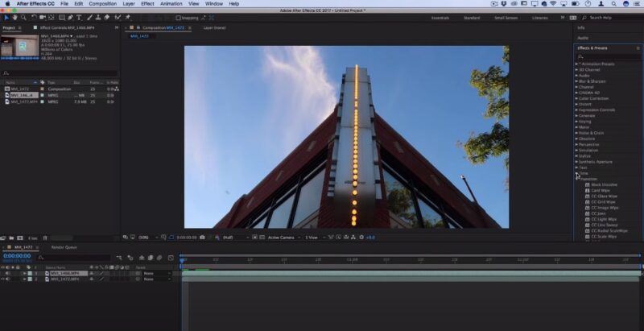Switch to the Libraries workspace
The height and width of the screenshot is (331, 644).
point(539,18)
